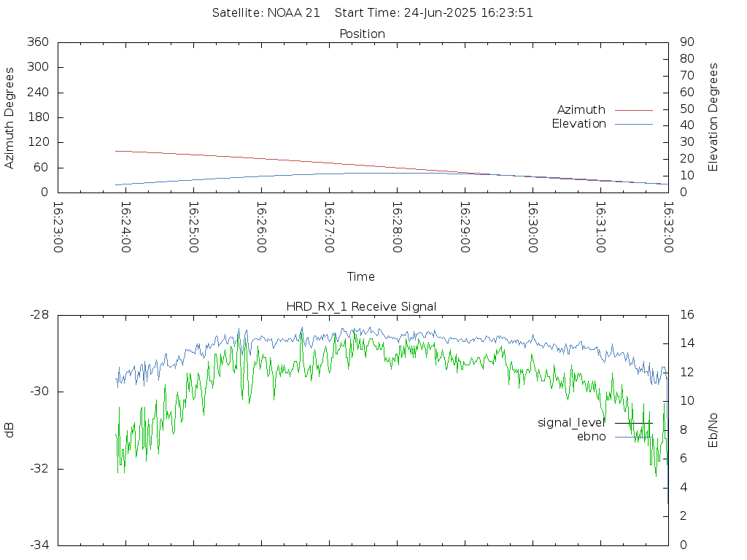
Task: Click the 'HRD_RX_1 Receive Signal' chart title
Action: [x=361, y=307]
